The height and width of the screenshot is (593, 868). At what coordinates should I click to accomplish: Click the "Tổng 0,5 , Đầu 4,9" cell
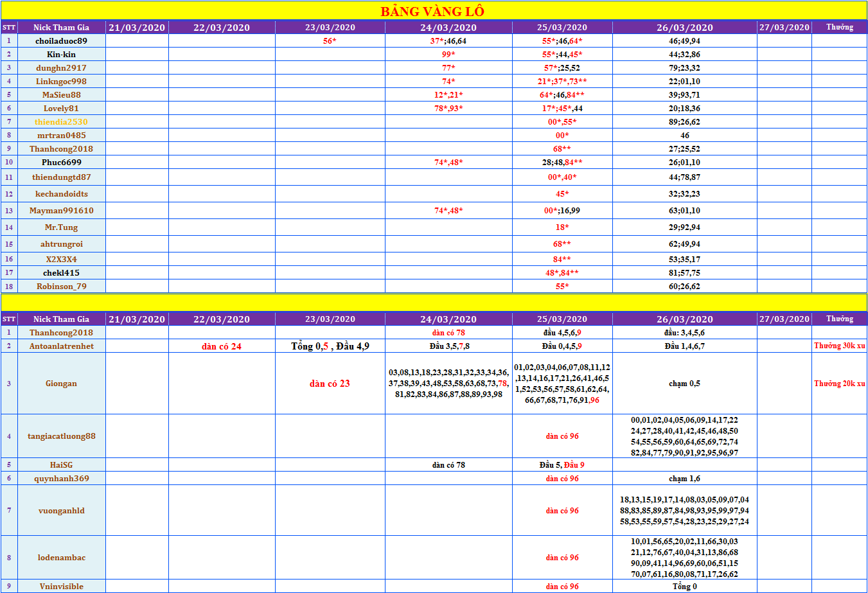tap(330, 346)
